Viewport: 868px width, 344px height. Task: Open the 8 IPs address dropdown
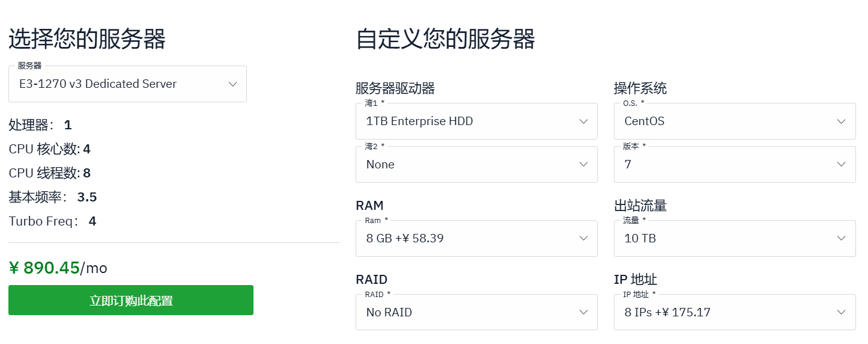pos(727,313)
